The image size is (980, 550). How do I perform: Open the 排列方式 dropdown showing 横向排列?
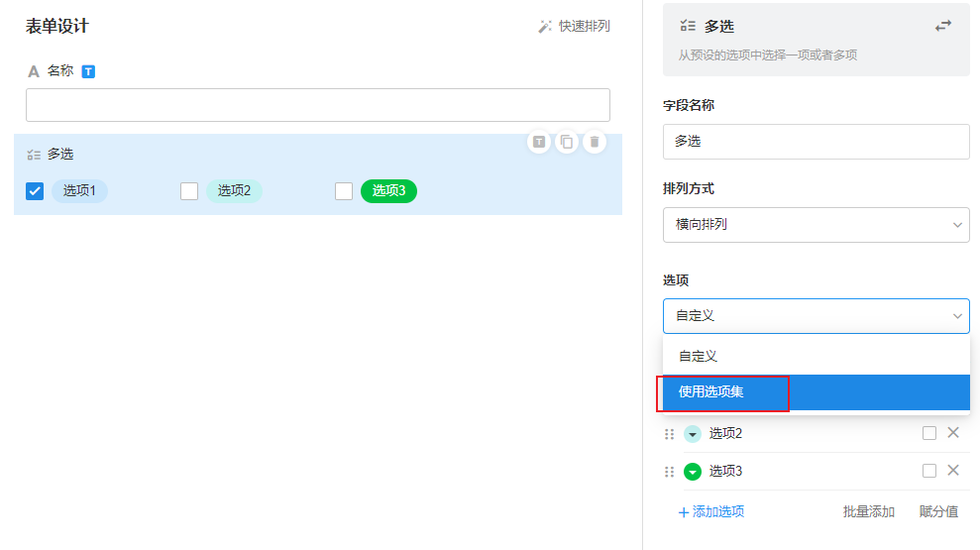(816, 225)
